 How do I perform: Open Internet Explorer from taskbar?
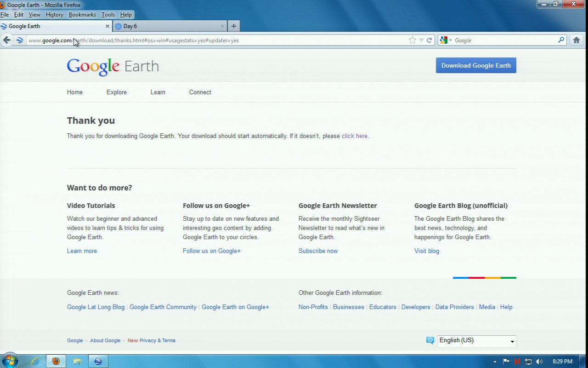(35, 361)
